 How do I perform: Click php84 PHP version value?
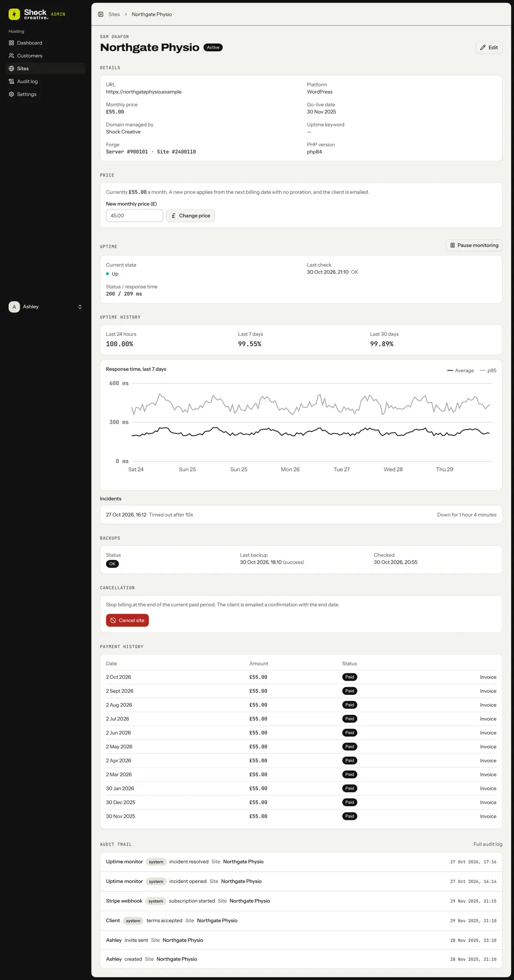314,152
